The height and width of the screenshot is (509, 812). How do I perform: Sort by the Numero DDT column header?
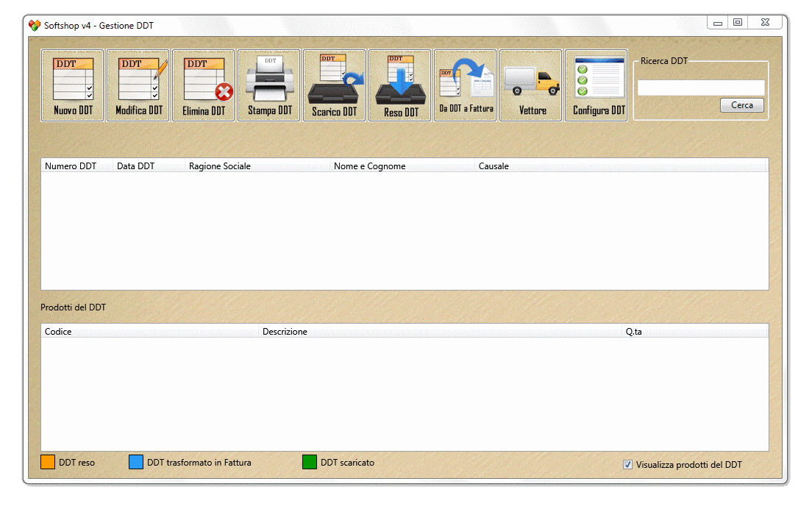click(69, 165)
